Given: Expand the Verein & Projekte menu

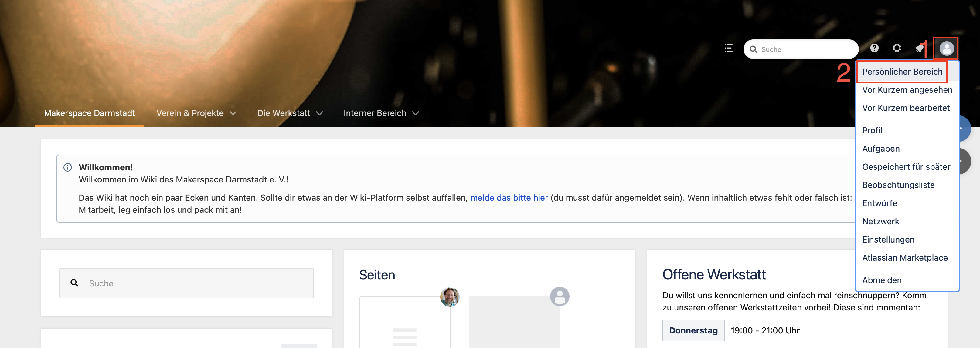Looking at the screenshot, I should (196, 113).
